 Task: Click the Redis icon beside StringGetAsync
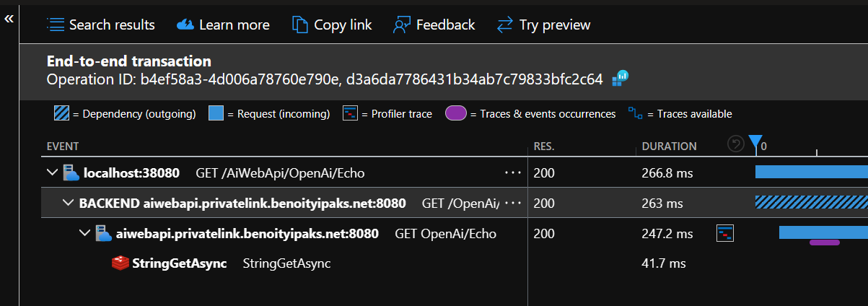pos(120,263)
